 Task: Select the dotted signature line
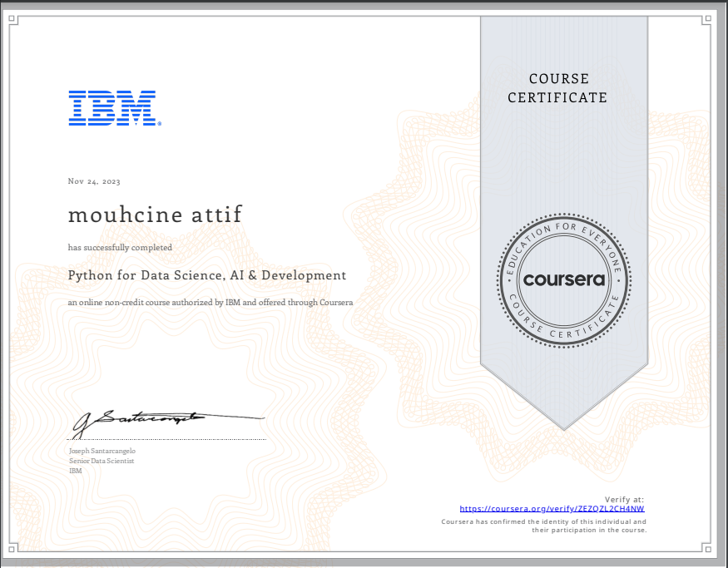pyautogui.click(x=166, y=438)
